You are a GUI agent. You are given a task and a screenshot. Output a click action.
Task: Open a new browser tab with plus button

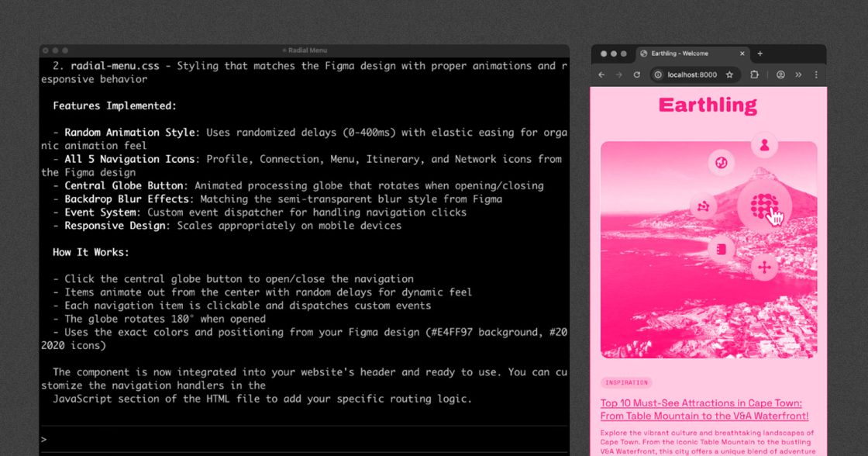pos(759,54)
